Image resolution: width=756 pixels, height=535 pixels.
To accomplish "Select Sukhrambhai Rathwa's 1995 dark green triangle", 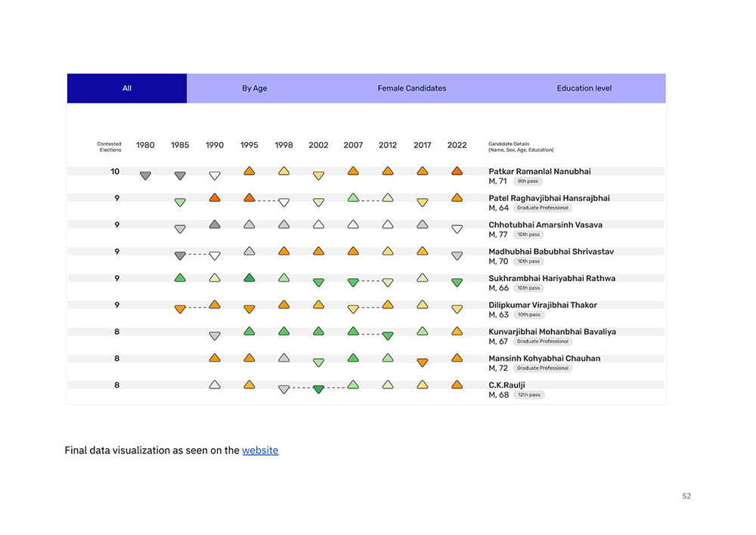I will point(249,277).
